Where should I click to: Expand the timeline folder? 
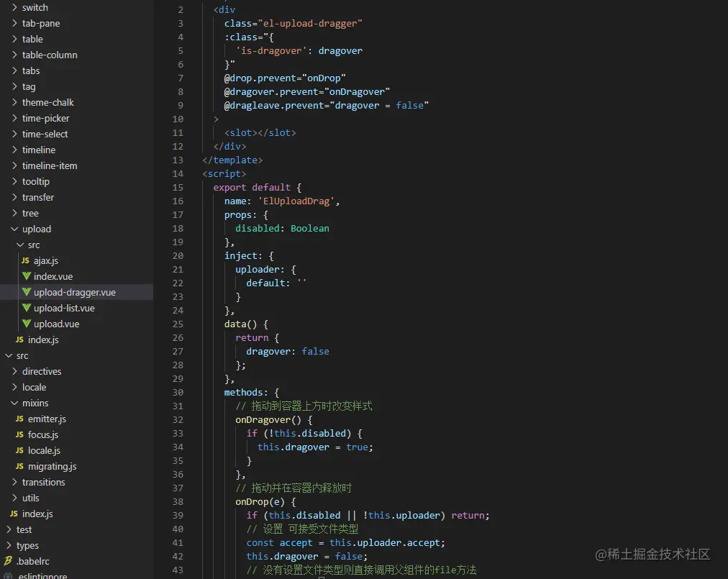pyautogui.click(x=14, y=150)
